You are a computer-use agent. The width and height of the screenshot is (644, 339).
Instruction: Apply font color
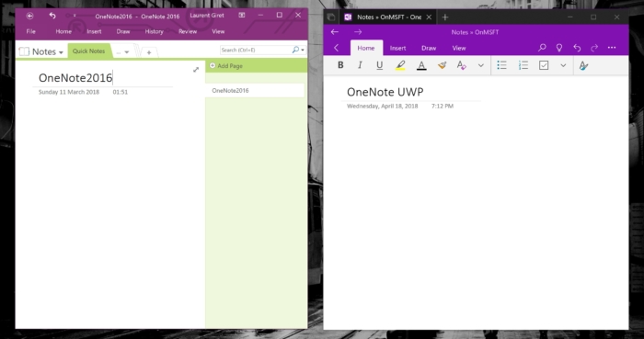click(x=421, y=65)
